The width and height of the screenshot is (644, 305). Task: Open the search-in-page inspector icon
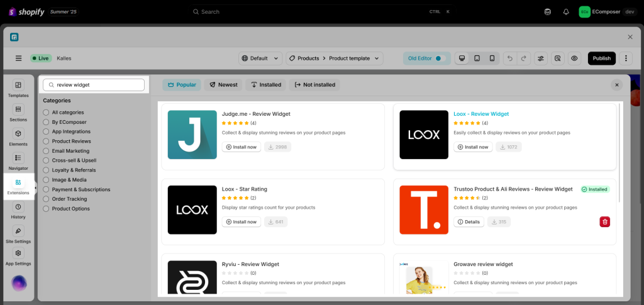[x=557, y=58]
